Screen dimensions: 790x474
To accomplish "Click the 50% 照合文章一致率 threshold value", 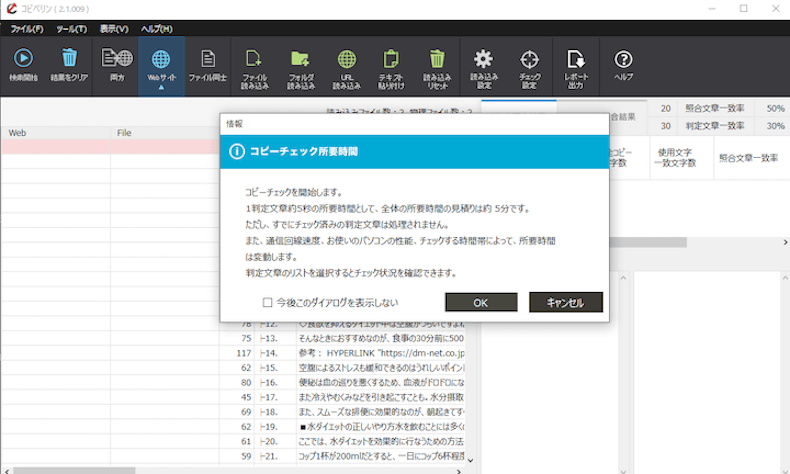I will [775, 108].
